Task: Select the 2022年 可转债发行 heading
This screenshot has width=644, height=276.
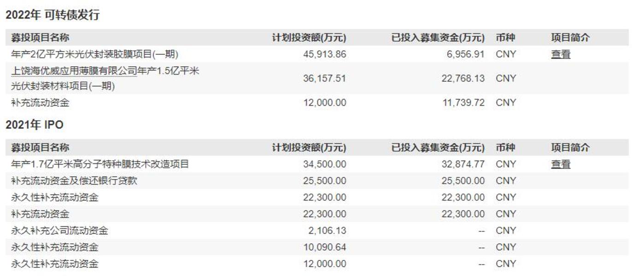Action: coord(53,15)
